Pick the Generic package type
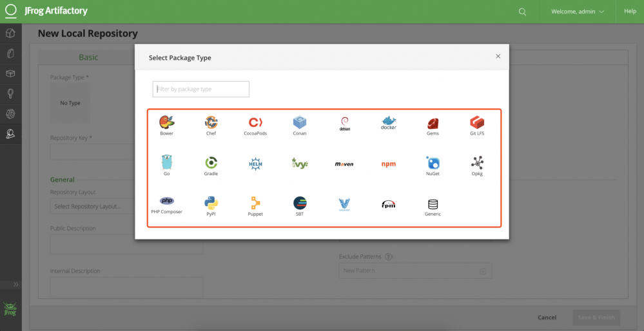The image size is (644, 331). pyautogui.click(x=433, y=207)
